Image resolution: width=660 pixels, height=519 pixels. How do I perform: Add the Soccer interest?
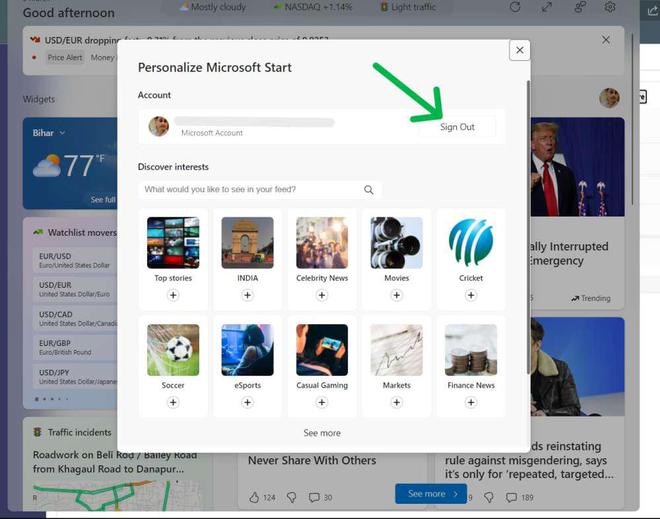(x=173, y=402)
